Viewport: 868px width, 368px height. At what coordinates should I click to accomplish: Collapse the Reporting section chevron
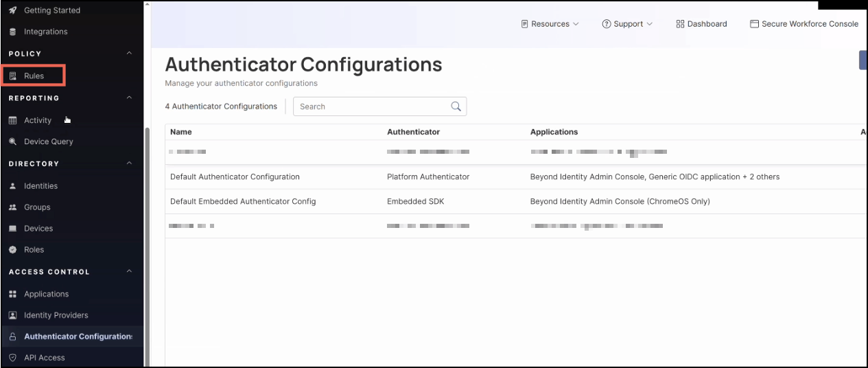[x=130, y=98]
